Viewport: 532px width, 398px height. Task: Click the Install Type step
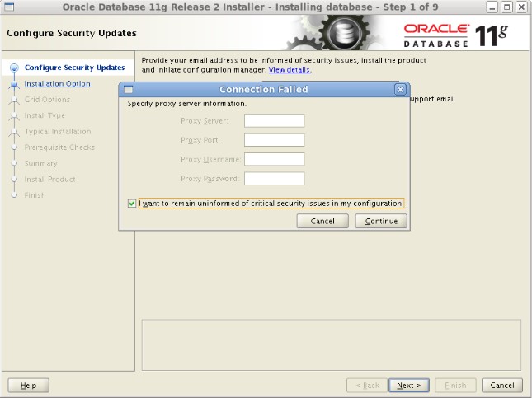[x=45, y=115]
